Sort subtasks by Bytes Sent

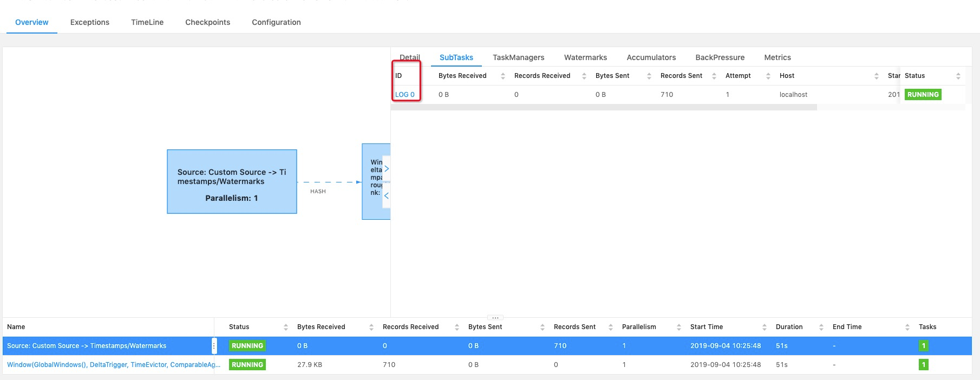tap(649, 76)
